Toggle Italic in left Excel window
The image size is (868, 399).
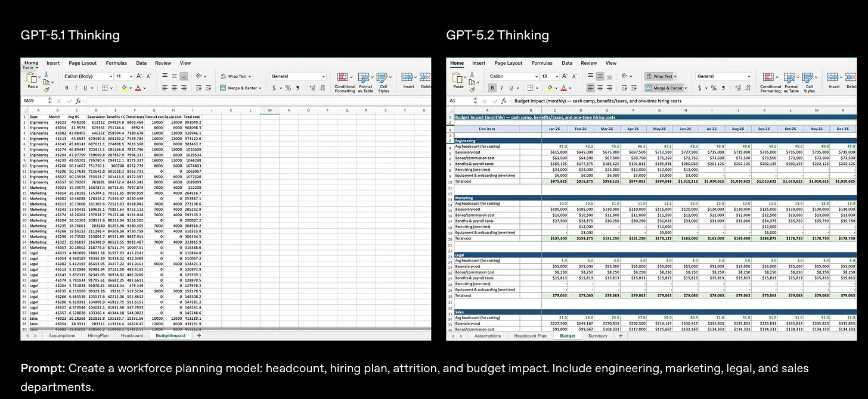click(x=76, y=88)
